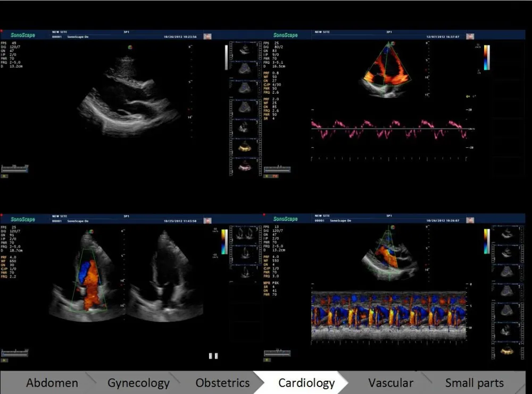Viewport: 532px width, 394px height.
Task: Click the color scale bar in the dual-view panel
Action: (225, 242)
